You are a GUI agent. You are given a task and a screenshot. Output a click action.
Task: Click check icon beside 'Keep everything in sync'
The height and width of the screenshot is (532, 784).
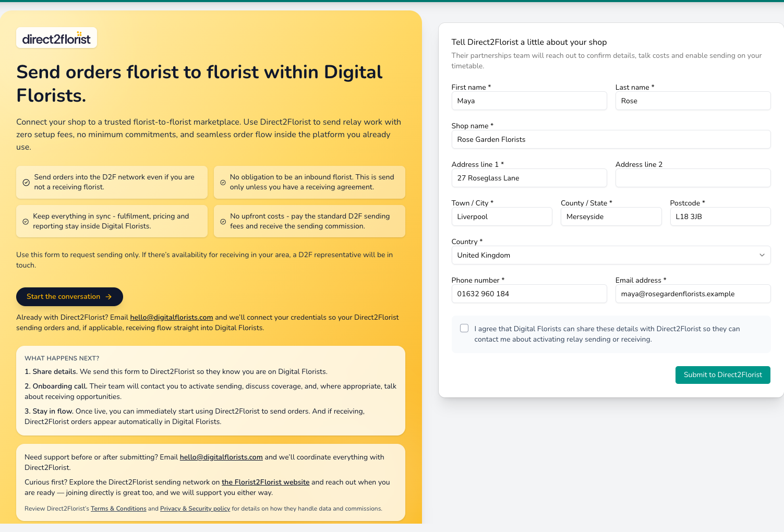(26, 222)
